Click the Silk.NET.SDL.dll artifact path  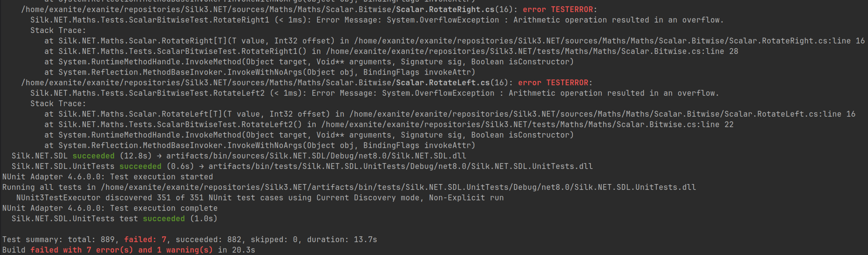click(316, 156)
